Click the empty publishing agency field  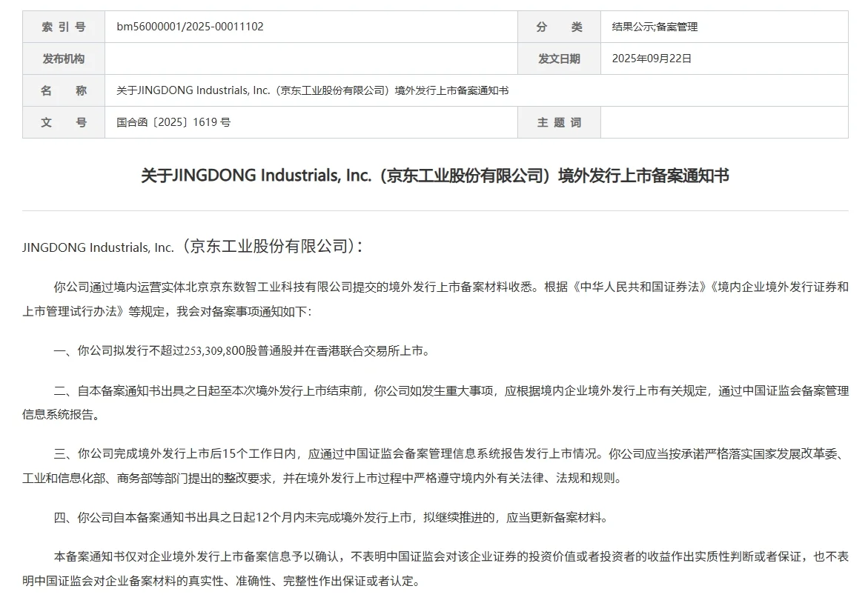coord(311,59)
